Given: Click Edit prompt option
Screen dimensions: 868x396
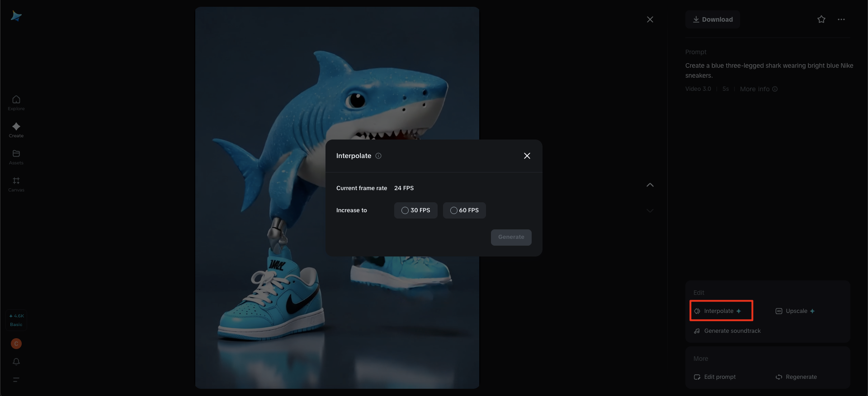Looking at the screenshot, I should pyautogui.click(x=715, y=377).
